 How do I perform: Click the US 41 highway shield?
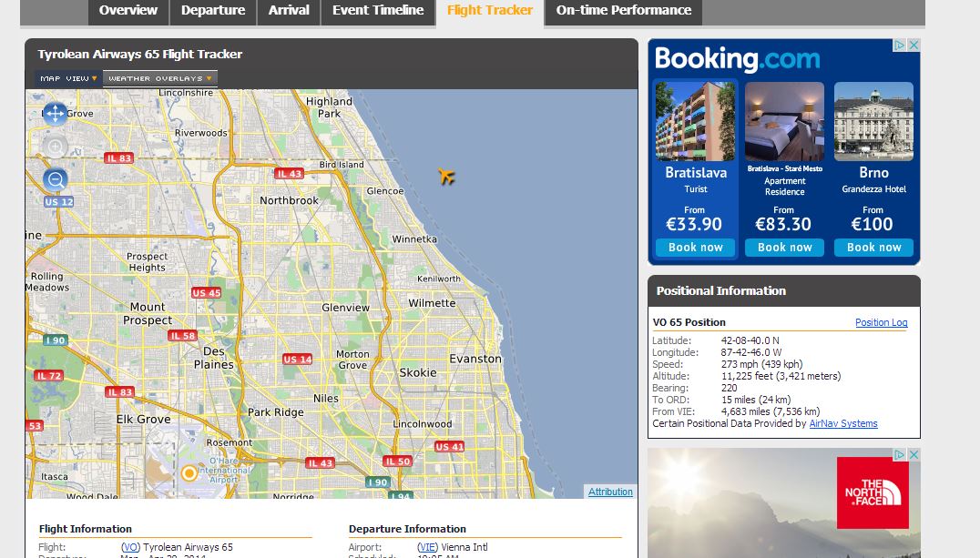(x=449, y=447)
